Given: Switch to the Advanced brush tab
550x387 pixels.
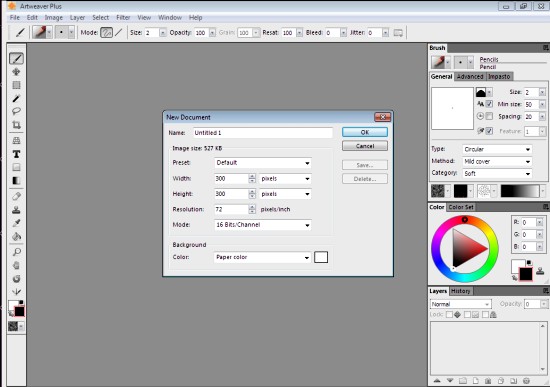Looking at the screenshot, I should [x=470, y=76].
